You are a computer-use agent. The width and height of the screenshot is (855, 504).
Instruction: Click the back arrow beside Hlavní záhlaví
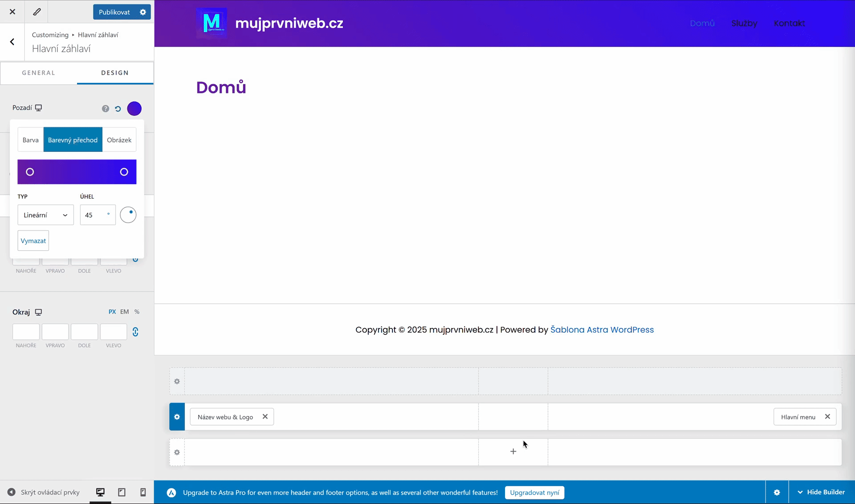point(12,42)
